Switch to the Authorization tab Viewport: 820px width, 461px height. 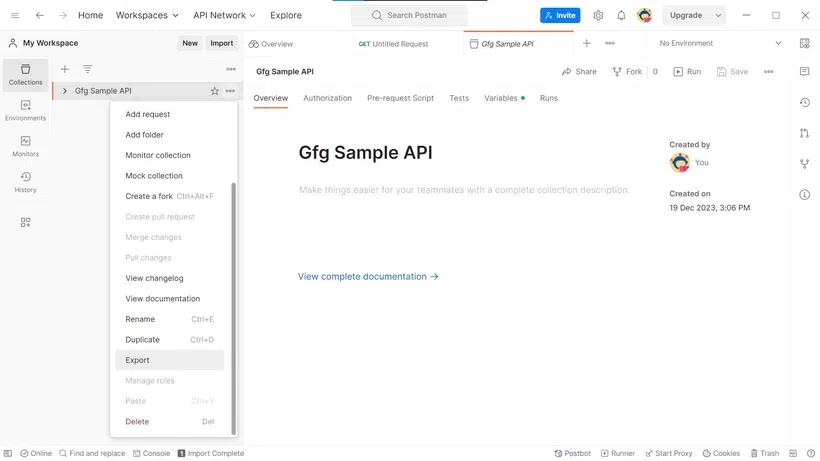coord(327,98)
